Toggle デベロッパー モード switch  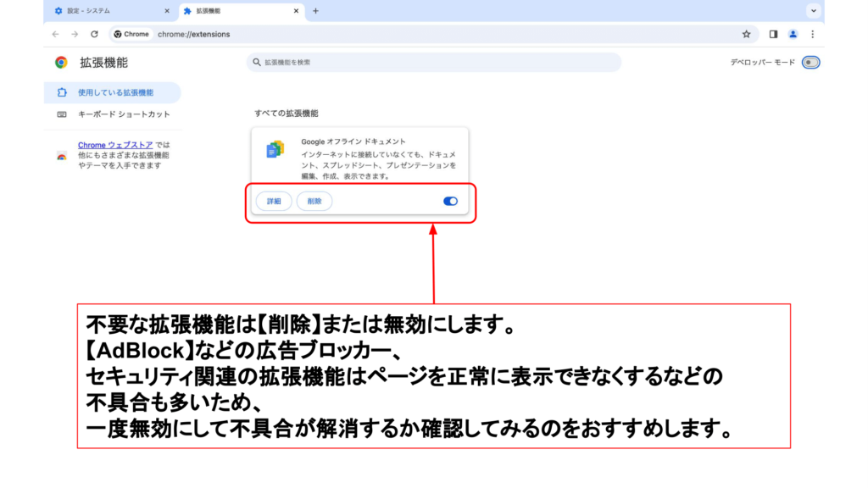[810, 63]
